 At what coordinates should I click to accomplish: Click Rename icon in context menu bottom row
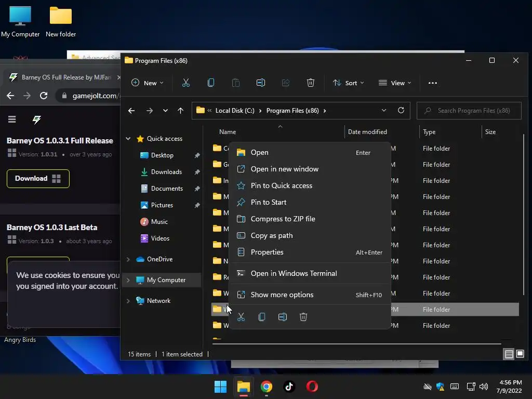(x=282, y=317)
